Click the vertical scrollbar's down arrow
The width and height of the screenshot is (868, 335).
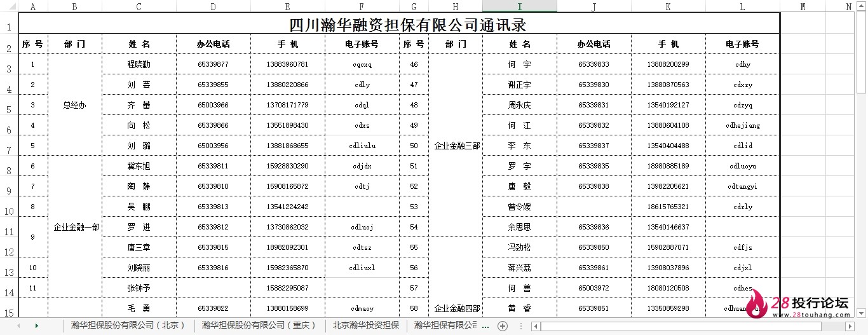pos(862,313)
